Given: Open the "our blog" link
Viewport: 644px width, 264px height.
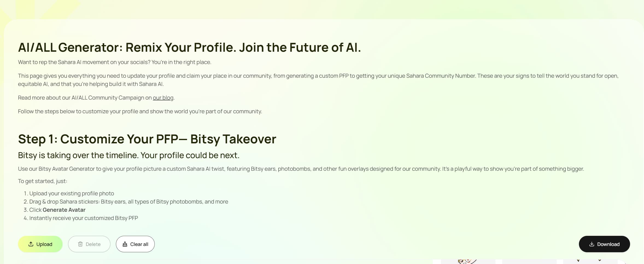Looking at the screenshot, I should 163,98.
